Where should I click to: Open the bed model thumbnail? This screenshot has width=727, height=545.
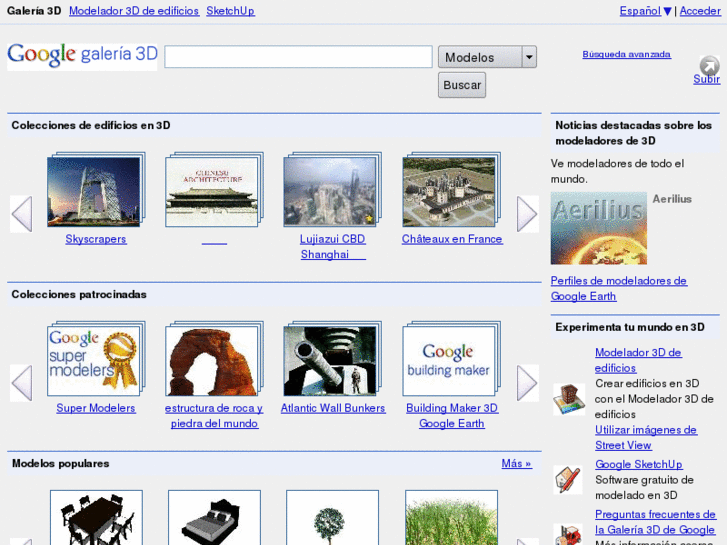coord(214,518)
